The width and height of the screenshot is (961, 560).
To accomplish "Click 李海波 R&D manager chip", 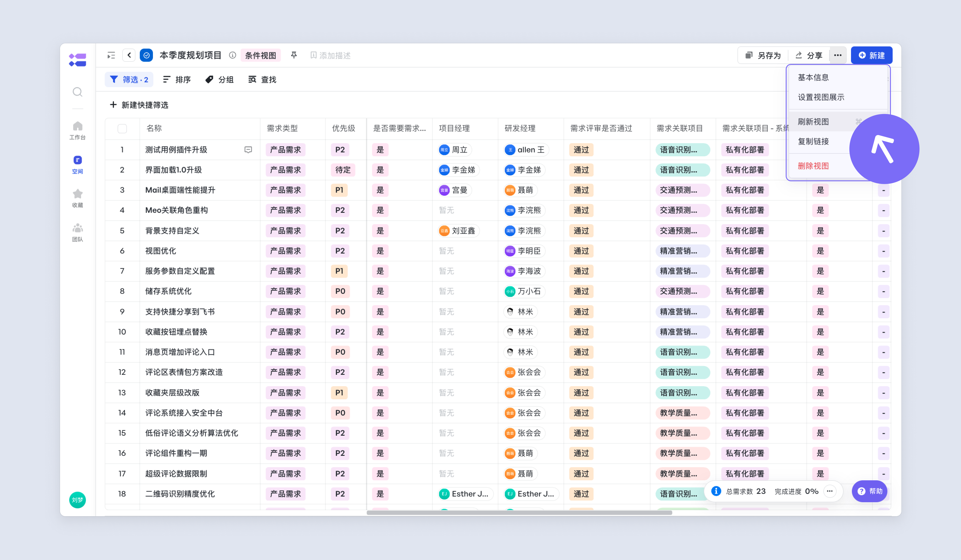I will click(524, 271).
